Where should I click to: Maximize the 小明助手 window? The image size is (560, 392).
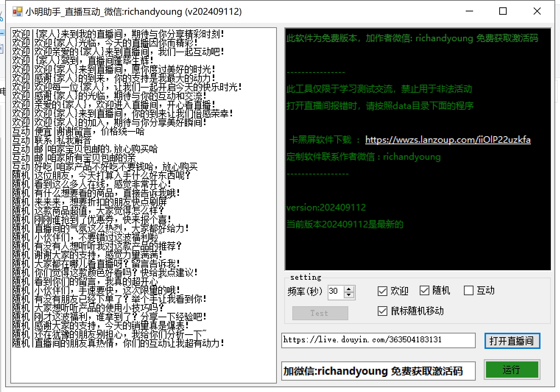503,11
